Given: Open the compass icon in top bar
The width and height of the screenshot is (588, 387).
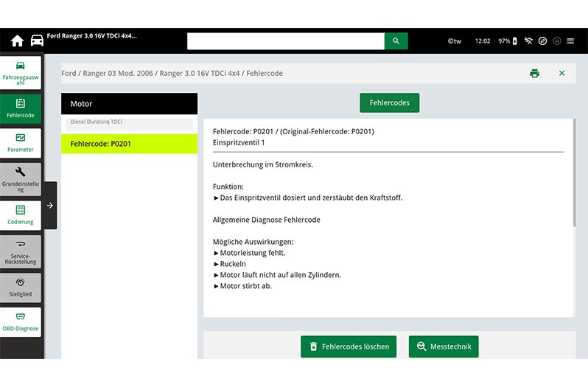Looking at the screenshot, I should coord(542,41).
